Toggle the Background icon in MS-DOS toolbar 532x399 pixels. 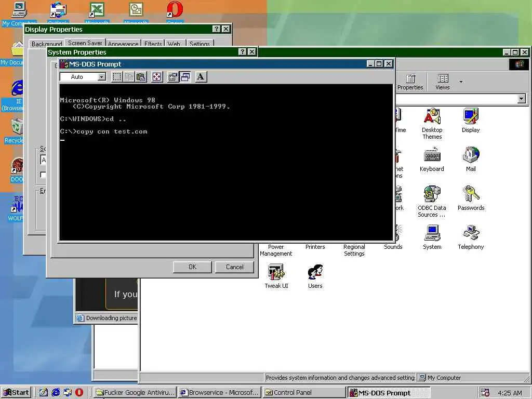click(185, 77)
